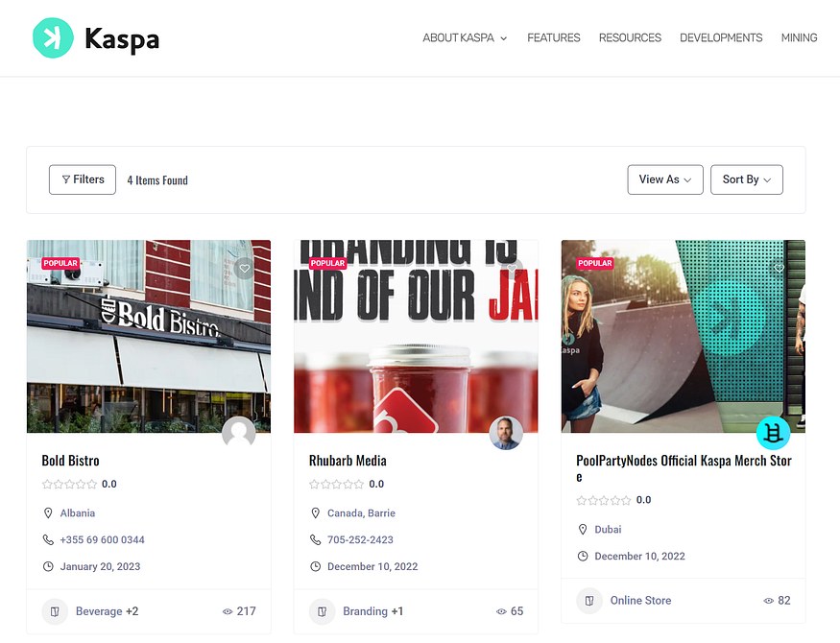The width and height of the screenshot is (840, 643).
Task: Click PoolPartyNodes 'December 10, 2022' date
Action: tap(640, 556)
